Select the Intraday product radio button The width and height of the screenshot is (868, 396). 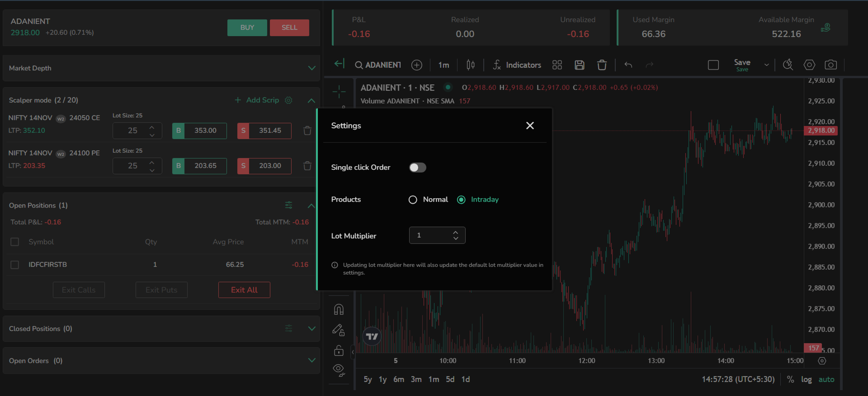pyautogui.click(x=461, y=200)
